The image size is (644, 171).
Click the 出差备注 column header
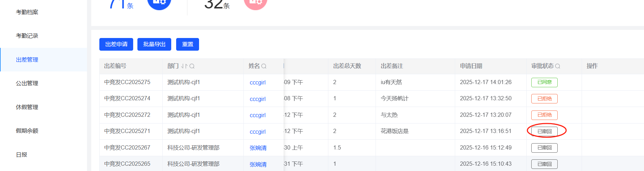click(392, 66)
